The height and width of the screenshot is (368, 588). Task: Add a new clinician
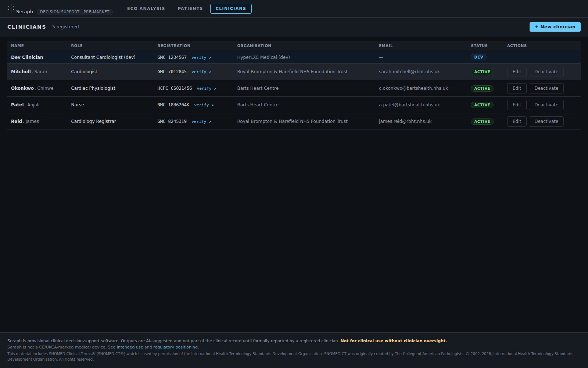tap(555, 27)
